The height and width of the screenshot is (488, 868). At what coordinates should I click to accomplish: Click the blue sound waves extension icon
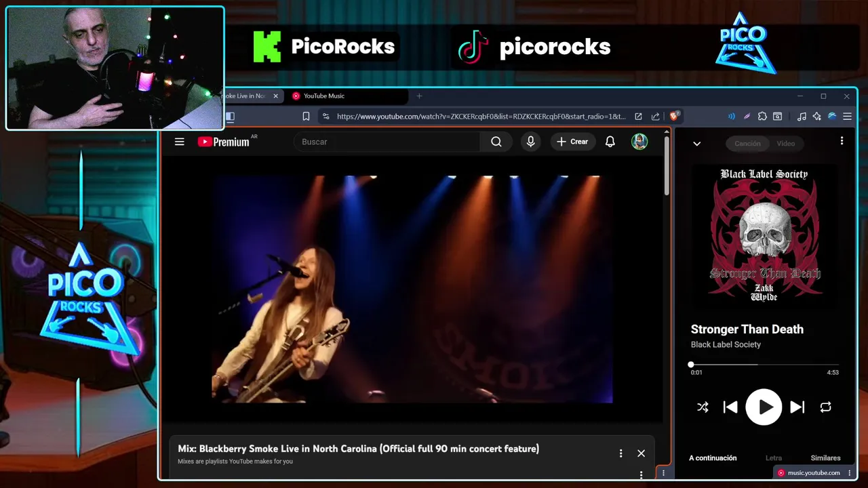point(732,117)
